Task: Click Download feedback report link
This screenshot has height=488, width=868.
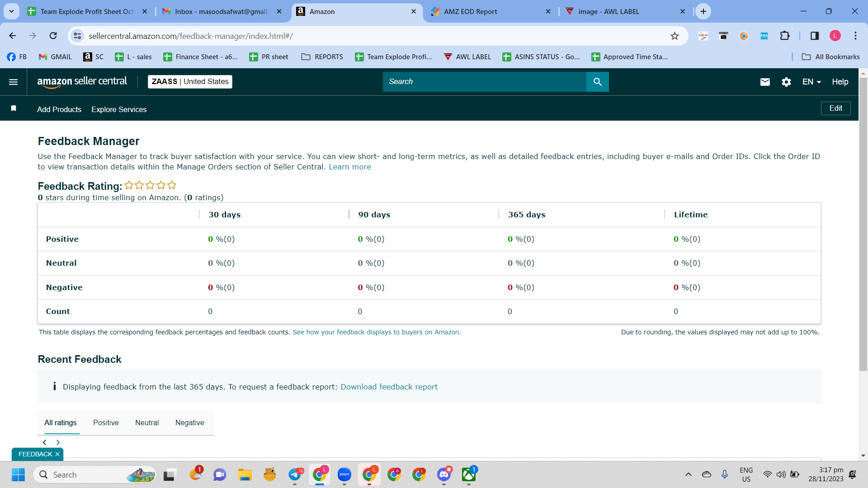Action: click(x=389, y=387)
